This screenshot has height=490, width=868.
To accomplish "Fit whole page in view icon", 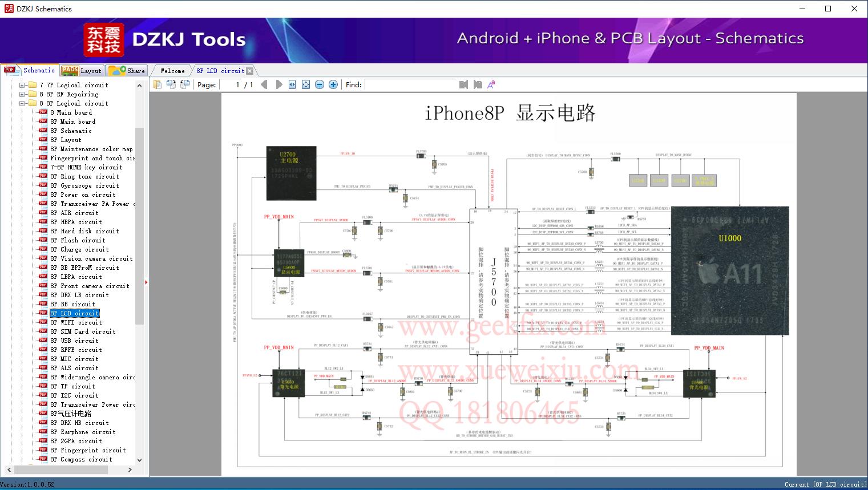I will (306, 84).
